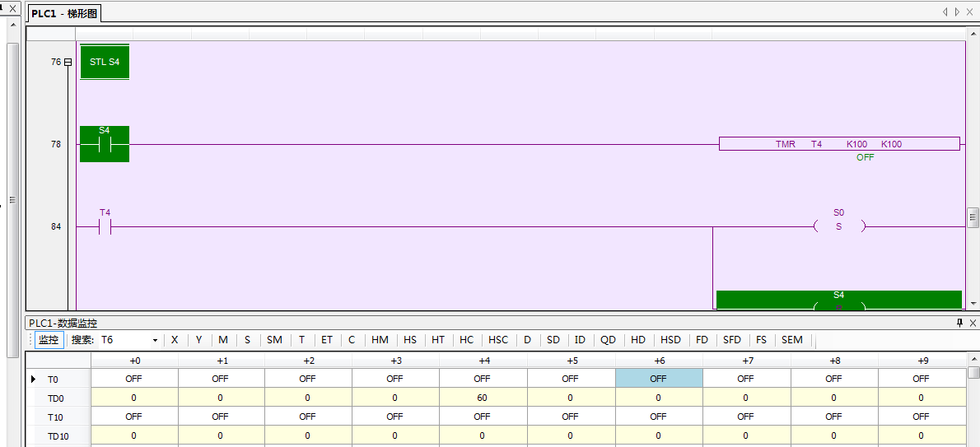
Task: Click the TMR T4 K100 timer instruction
Action: pos(838,144)
